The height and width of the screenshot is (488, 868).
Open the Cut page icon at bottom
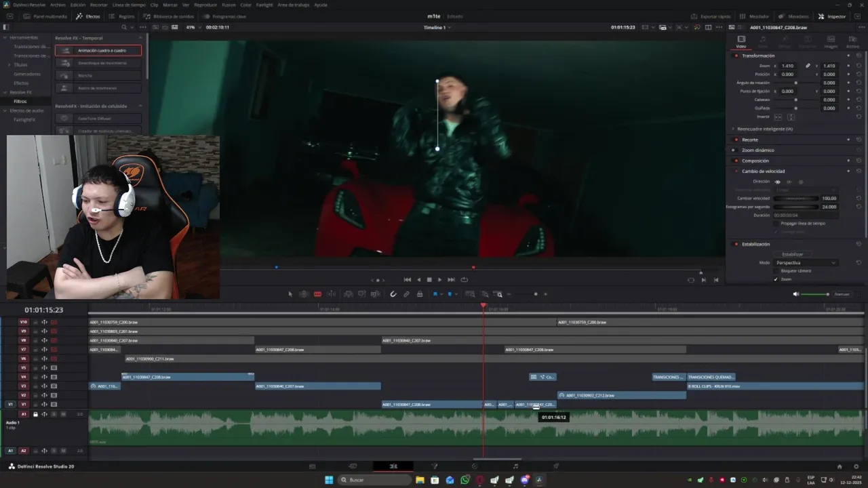point(353,466)
